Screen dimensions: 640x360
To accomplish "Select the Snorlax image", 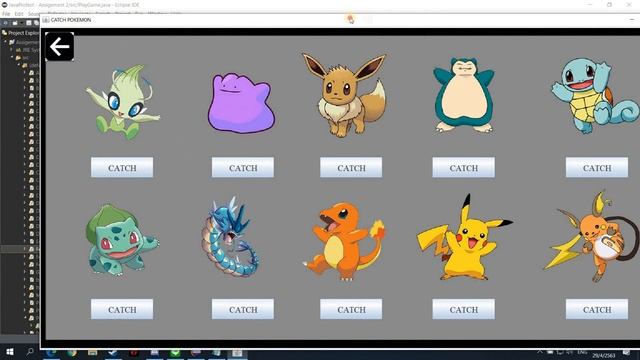I will point(464,96).
